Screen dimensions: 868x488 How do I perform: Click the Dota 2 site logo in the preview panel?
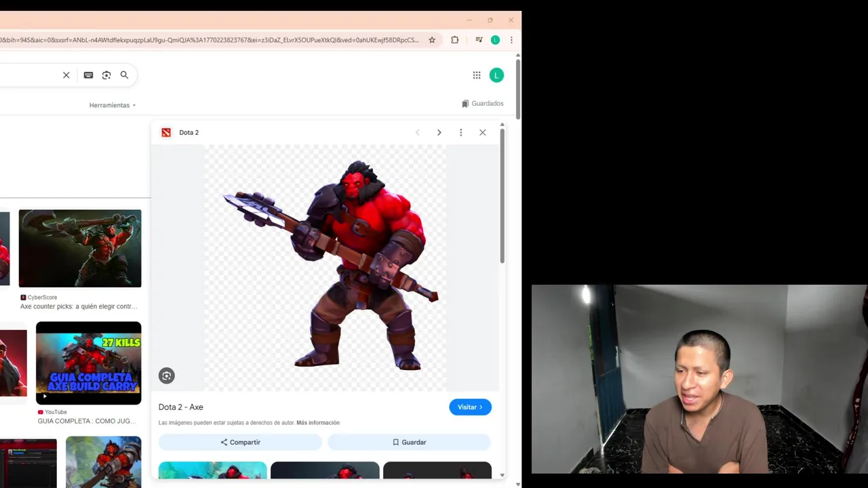(x=166, y=132)
